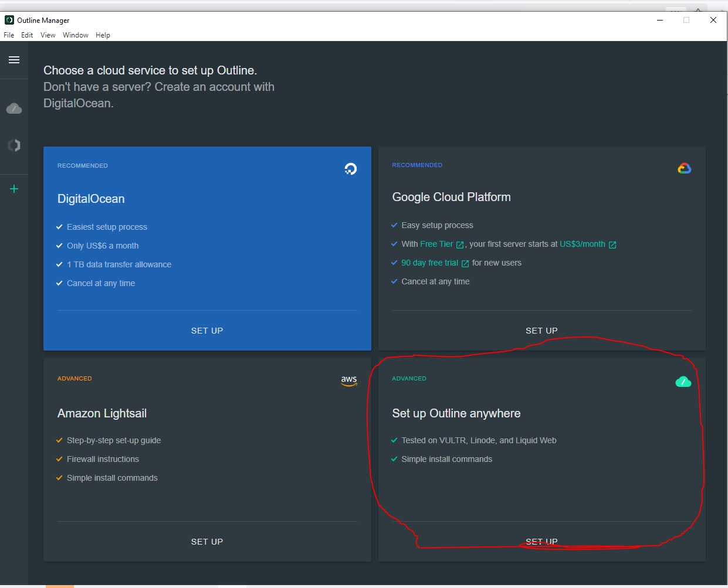This screenshot has height=588, width=728.
Task: Open the Free Tier external link
Action: (437, 244)
